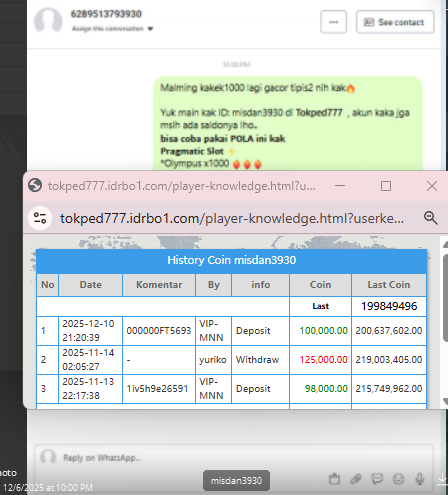This screenshot has width=448, height=495.
Task: Click the contact avatar beside 6289513793930
Action: (48, 20)
